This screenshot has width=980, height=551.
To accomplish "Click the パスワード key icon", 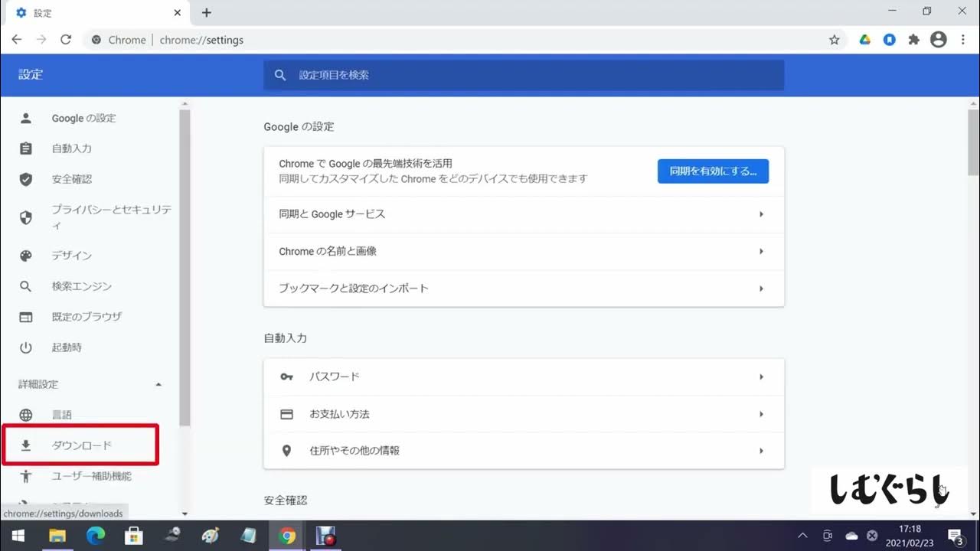I will pos(287,377).
